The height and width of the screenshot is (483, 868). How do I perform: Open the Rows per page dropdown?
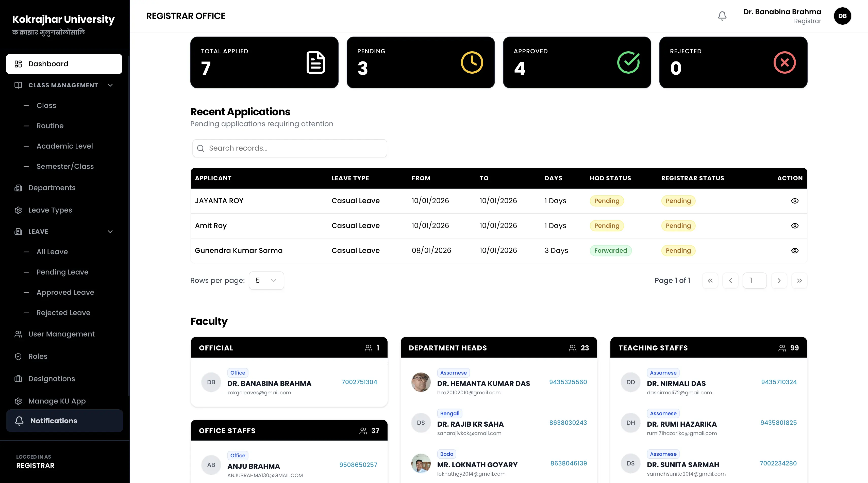click(x=266, y=280)
